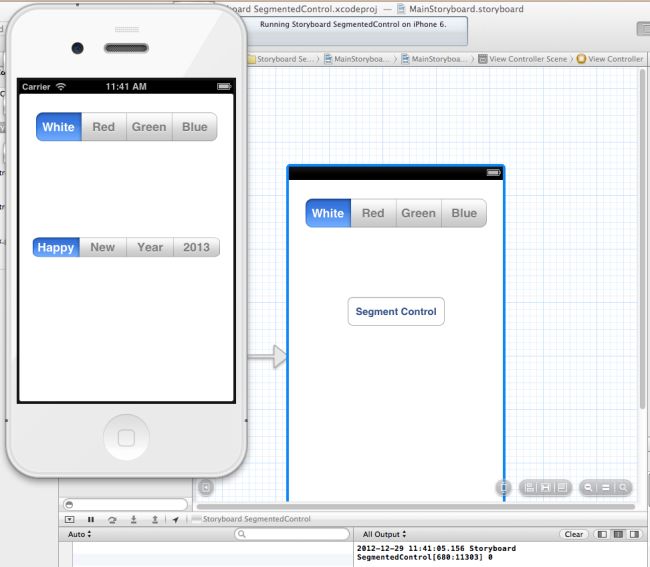Screen dimensions: 650x567
Task: Click the navigator filter icon in field
Action: point(70,504)
